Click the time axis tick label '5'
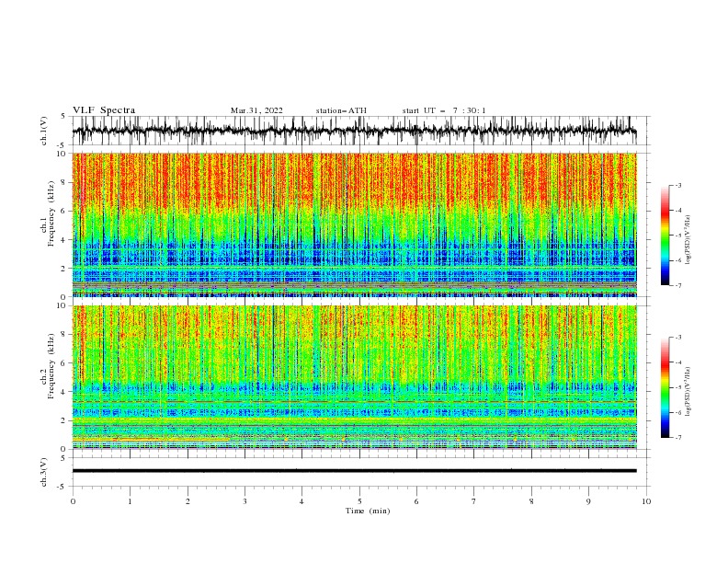728x563 pixels. (x=359, y=501)
